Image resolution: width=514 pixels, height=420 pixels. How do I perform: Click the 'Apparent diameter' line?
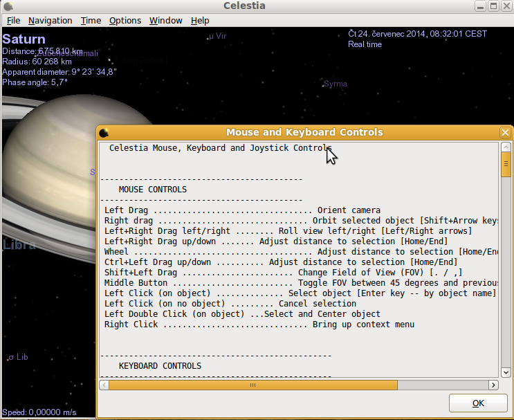59,72
